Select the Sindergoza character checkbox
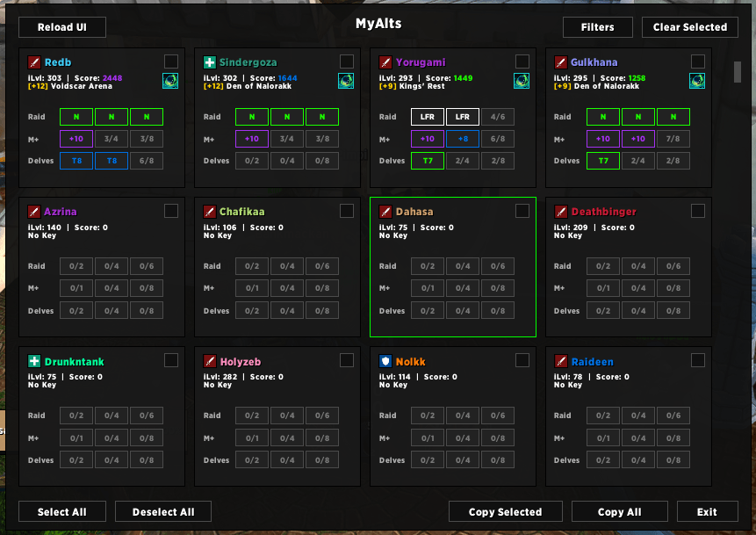The height and width of the screenshot is (535, 756). 347,61
